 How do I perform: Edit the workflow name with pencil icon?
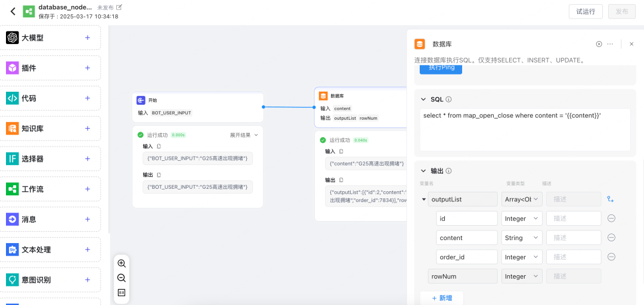tap(119, 7)
